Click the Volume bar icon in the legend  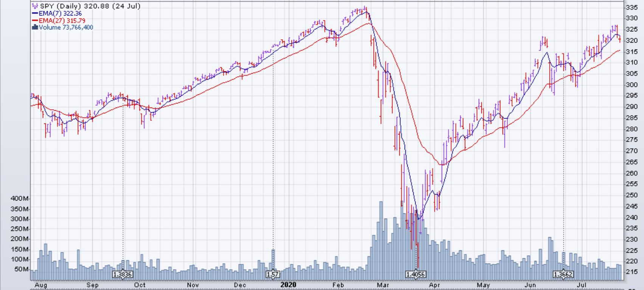coord(35,27)
